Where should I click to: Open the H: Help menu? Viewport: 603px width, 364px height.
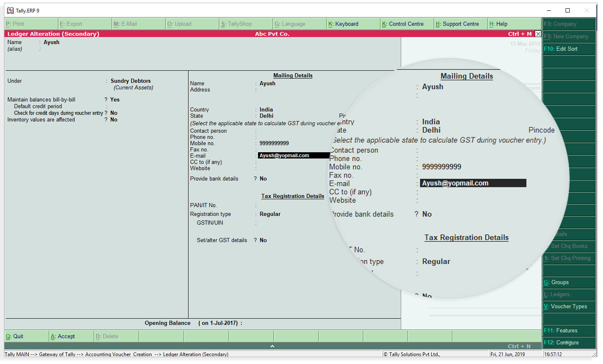pyautogui.click(x=515, y=24)
